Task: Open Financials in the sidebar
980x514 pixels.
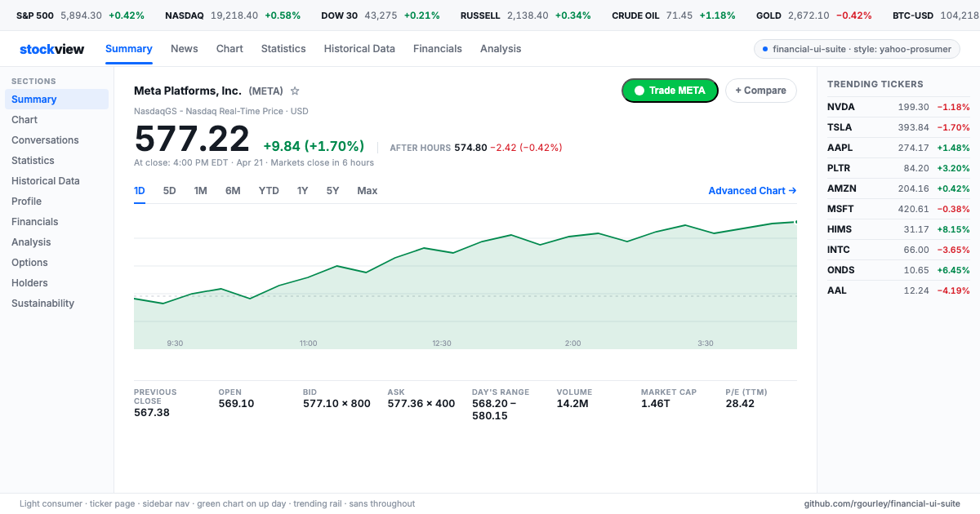Action: point(56,222)
